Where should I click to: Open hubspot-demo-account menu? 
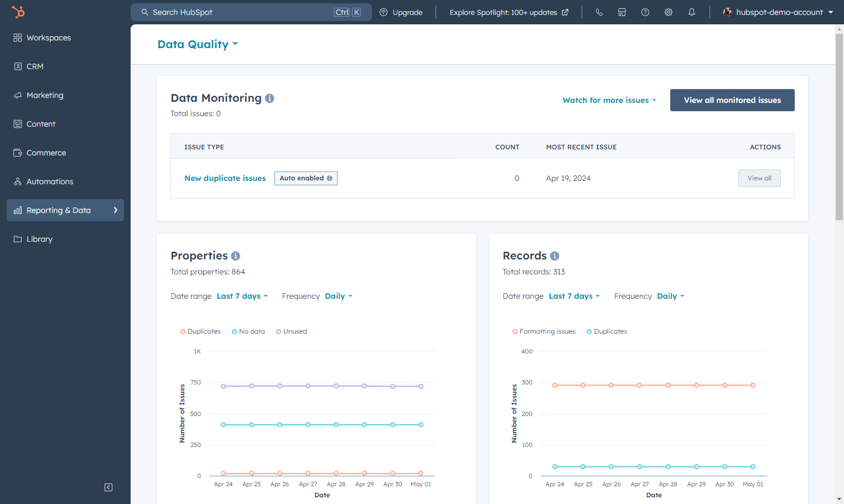pos(778,12)
